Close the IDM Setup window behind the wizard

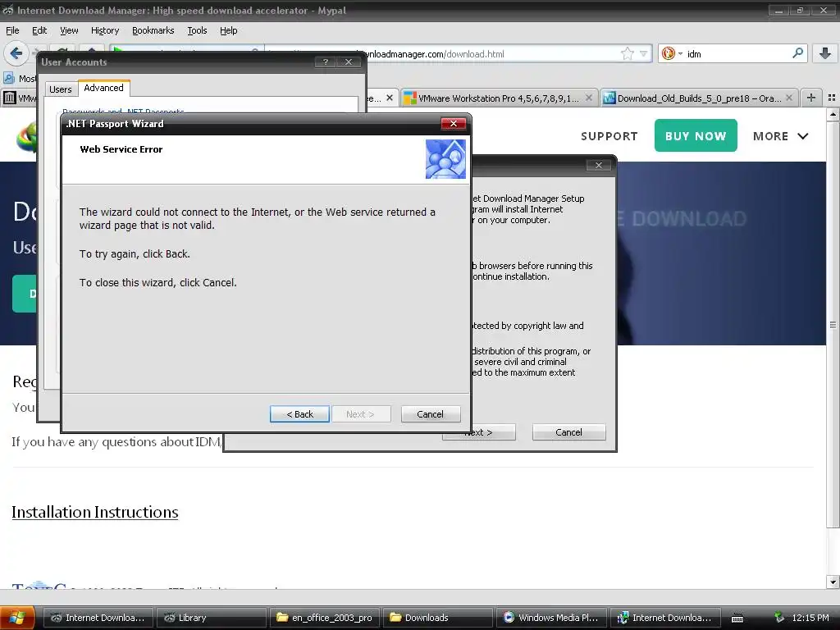click(x=599, y=165)
